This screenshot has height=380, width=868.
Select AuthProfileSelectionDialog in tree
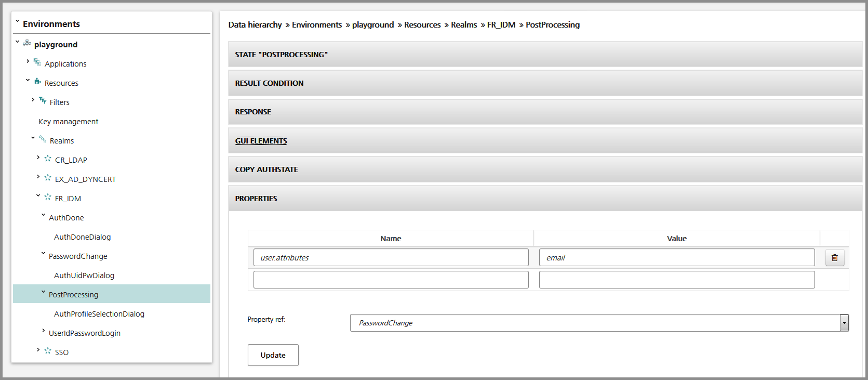tap(99, 314)
